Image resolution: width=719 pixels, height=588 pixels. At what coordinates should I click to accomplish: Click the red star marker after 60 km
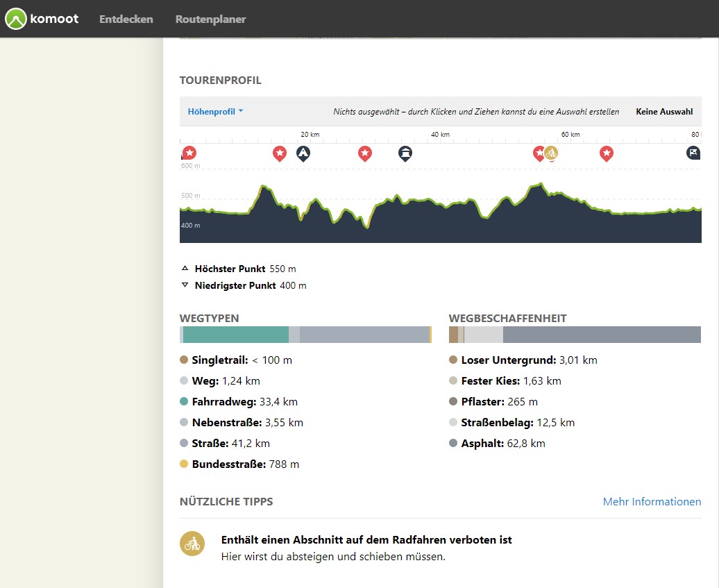(x=607, y=153)
